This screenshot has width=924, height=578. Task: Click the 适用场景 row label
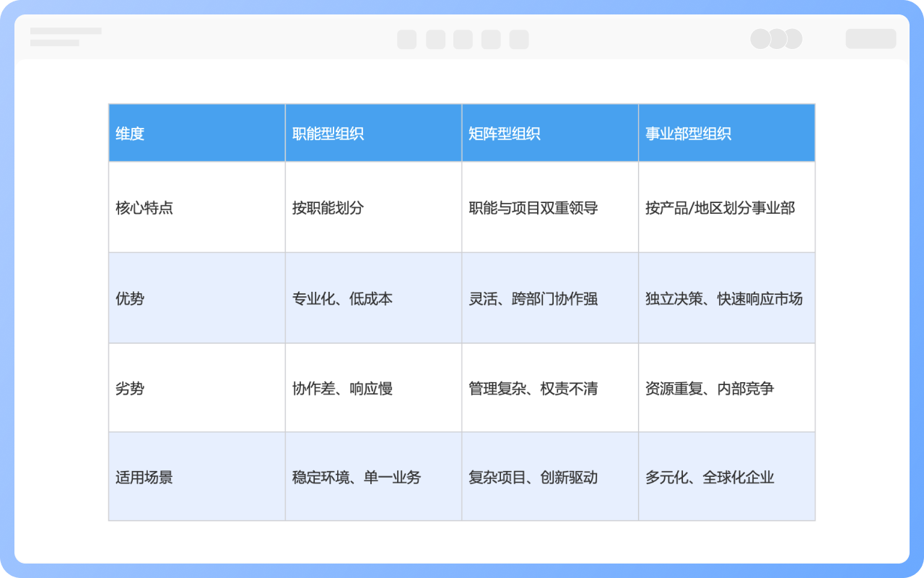(x=196, y=476)
